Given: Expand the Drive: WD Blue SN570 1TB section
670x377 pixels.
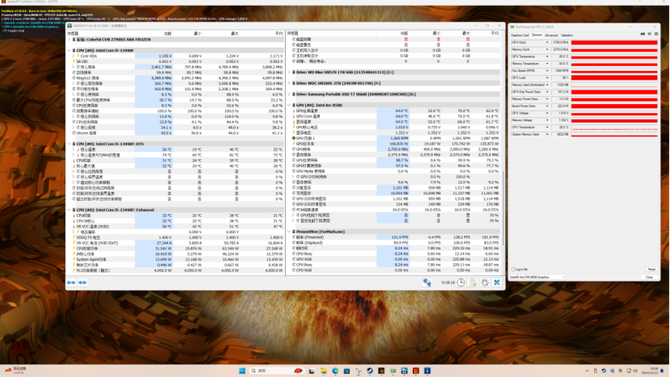Looking at the screenshot, I should pos(289,72).
